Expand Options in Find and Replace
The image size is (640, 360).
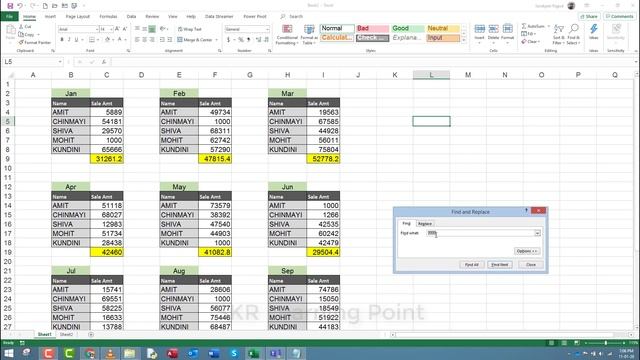coord(527,251)
